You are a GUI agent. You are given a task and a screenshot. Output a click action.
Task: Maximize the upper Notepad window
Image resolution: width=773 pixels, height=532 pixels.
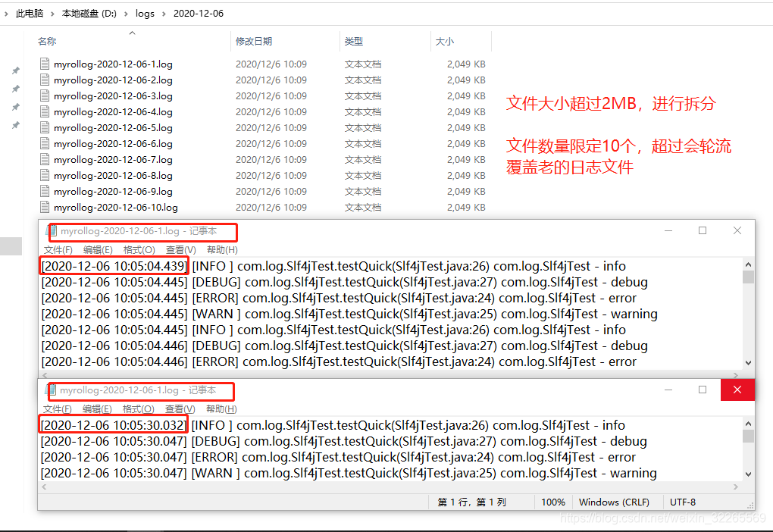click(x=703, y=230)
